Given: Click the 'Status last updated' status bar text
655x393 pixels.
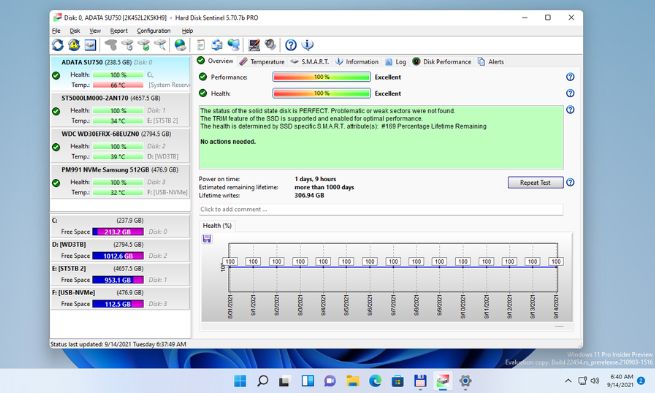Looking at the screenshot, I should (118, 344).
